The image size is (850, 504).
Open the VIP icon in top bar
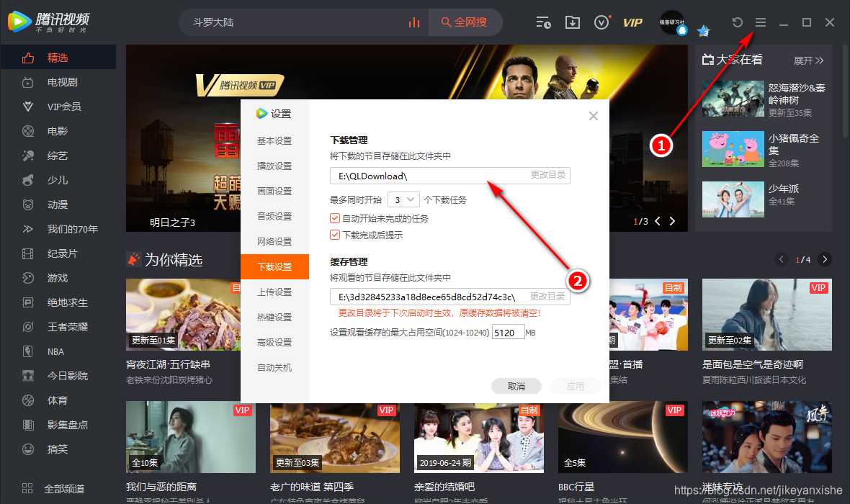tap(632, 22)
